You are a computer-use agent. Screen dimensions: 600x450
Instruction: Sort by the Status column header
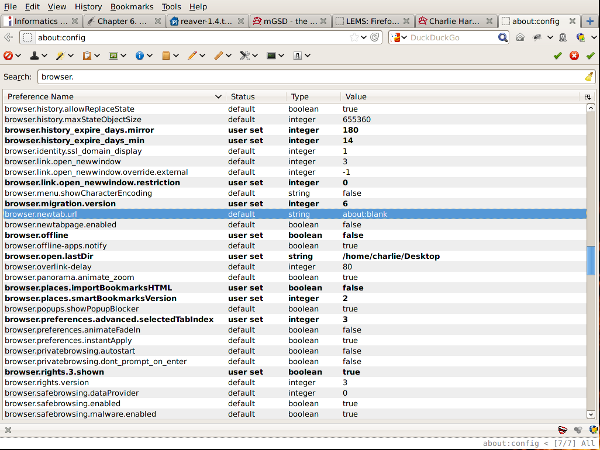coord(256,97)
